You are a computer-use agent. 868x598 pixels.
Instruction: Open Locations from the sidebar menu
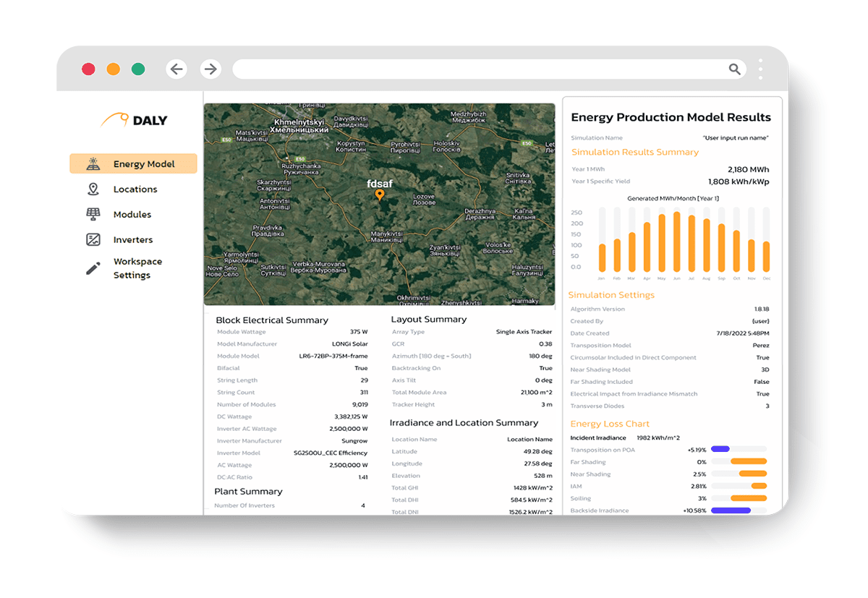click(135, 189)
